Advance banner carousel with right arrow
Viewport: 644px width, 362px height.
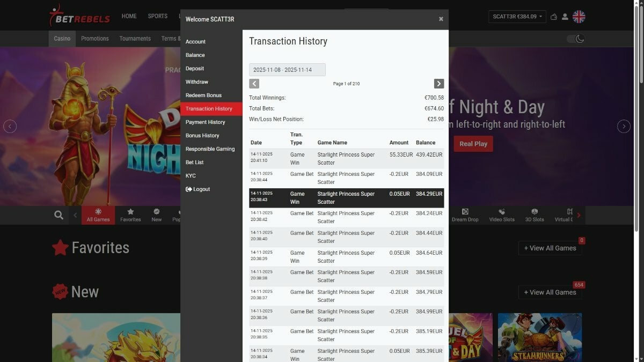point(624,127)
